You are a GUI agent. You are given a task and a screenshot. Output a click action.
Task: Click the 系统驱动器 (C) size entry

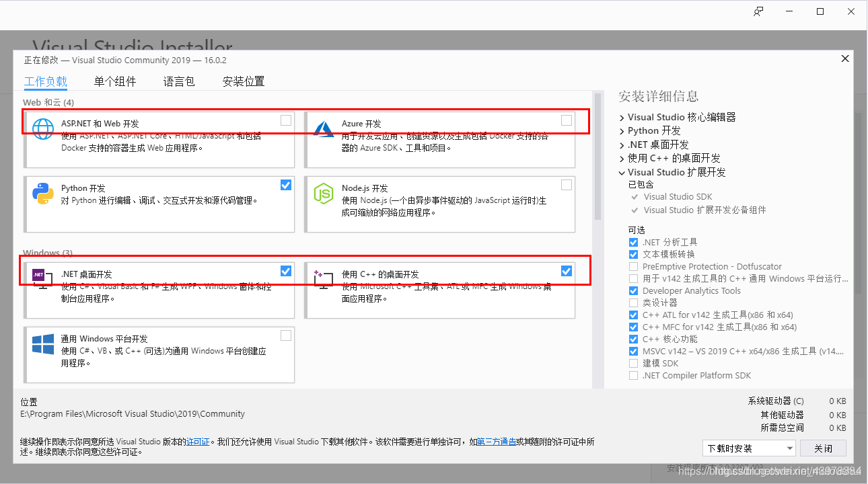pos(797,401)
